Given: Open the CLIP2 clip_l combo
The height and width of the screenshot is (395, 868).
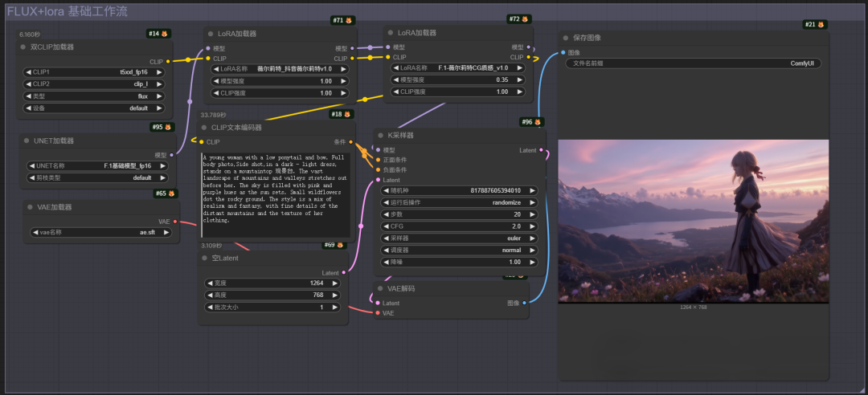Looking at the screenshot, I should (x=93, y=84).
